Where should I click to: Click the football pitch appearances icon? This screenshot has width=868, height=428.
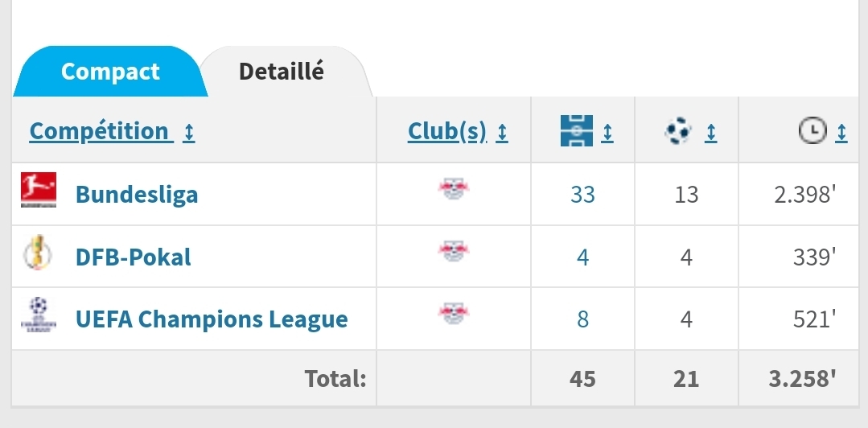coord(577,131)
